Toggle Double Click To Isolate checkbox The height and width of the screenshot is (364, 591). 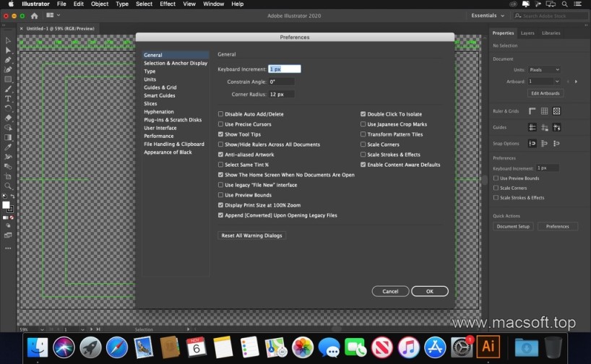coord(363,114)
